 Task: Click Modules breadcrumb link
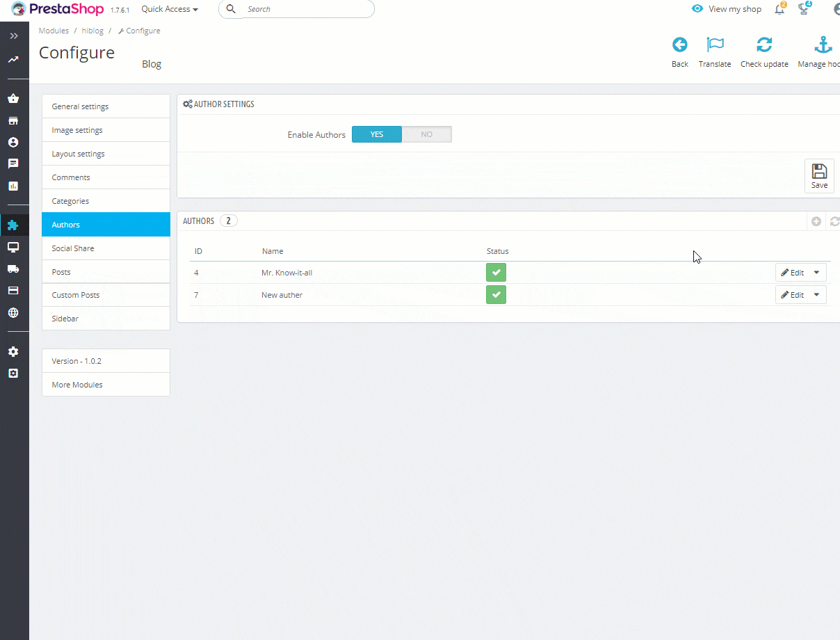54,31
